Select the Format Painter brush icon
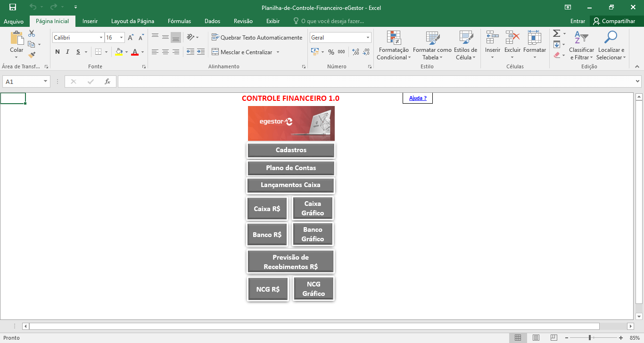 coord(32,55)
